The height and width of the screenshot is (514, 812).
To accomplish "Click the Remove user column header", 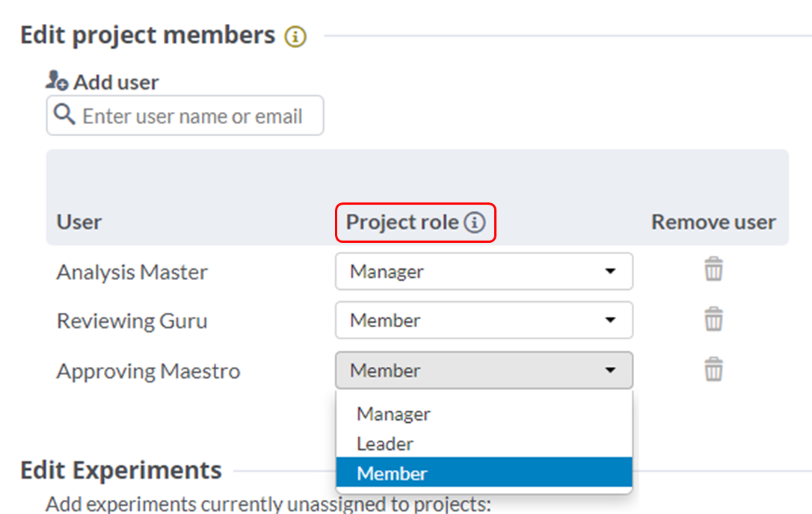I will [x=713, y=223].
